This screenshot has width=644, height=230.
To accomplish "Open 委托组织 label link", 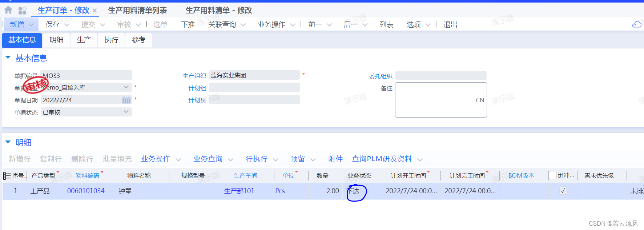I will 381,76.
